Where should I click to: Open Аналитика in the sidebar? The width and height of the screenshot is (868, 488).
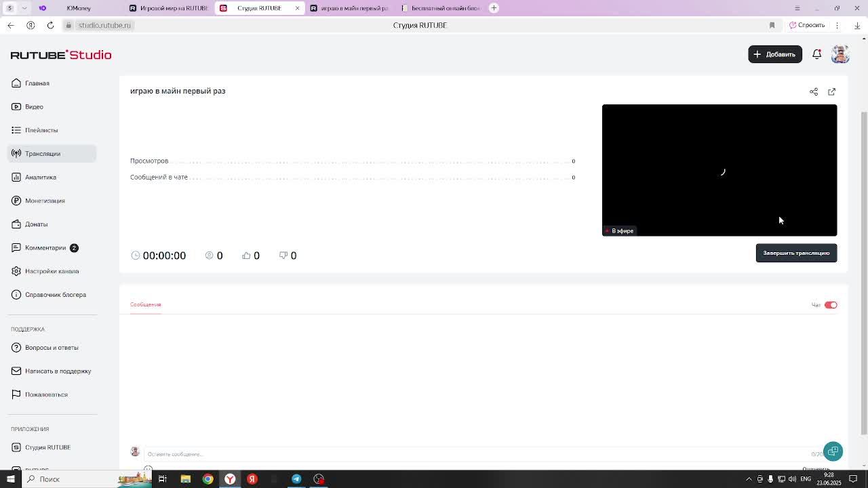[x=41, y=177]
